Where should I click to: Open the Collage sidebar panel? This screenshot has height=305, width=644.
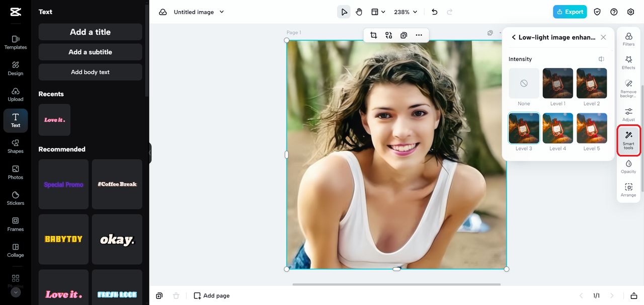[16, 250]
